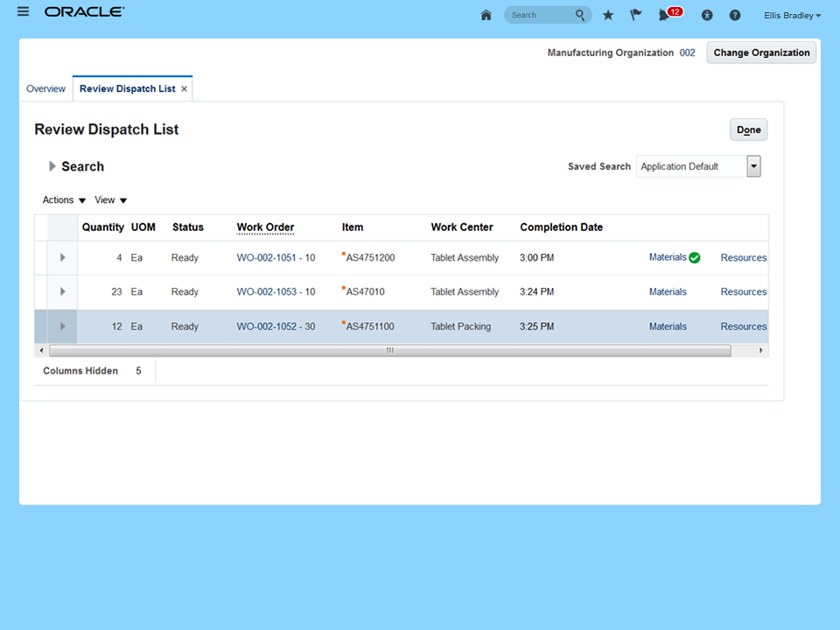840x630 pixels.
Task: Click Materials link for WO-002-1052
Action: click(x=668, y=326)
